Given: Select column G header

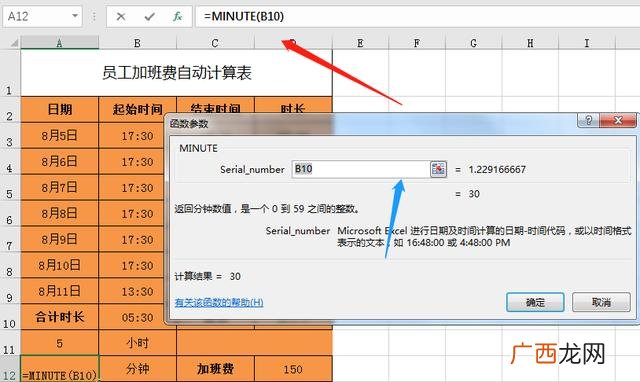Looking at the screenshot, I should point(473,43).
